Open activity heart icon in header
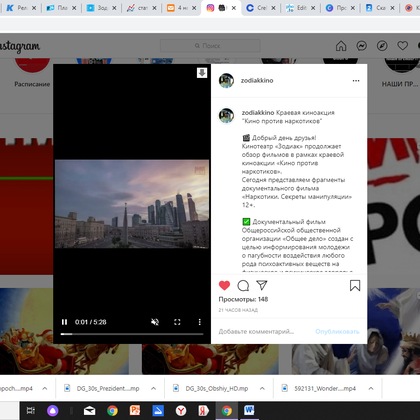This screenshot has width=420, height=420. pyautogui.click(x=403, y=46)
